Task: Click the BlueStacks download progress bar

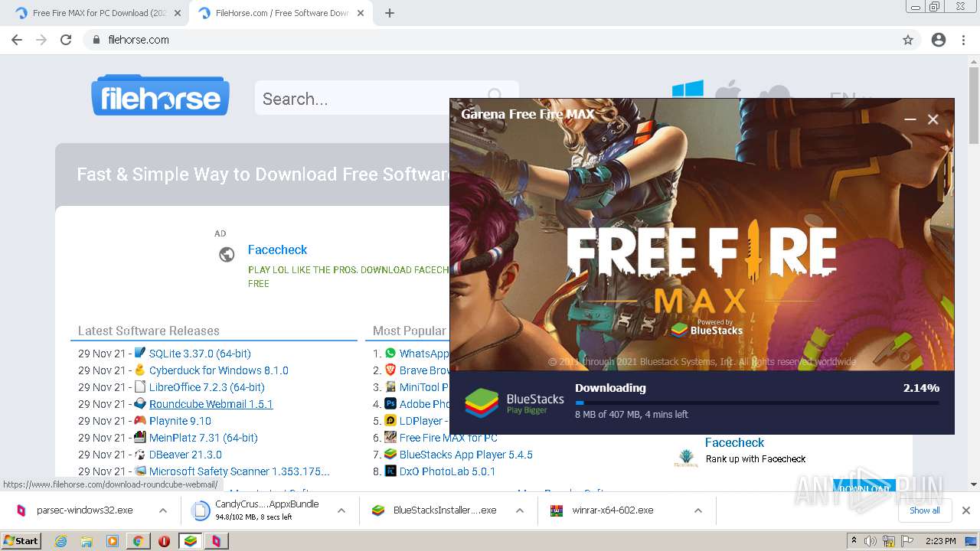Action: (x=757, y=403)
